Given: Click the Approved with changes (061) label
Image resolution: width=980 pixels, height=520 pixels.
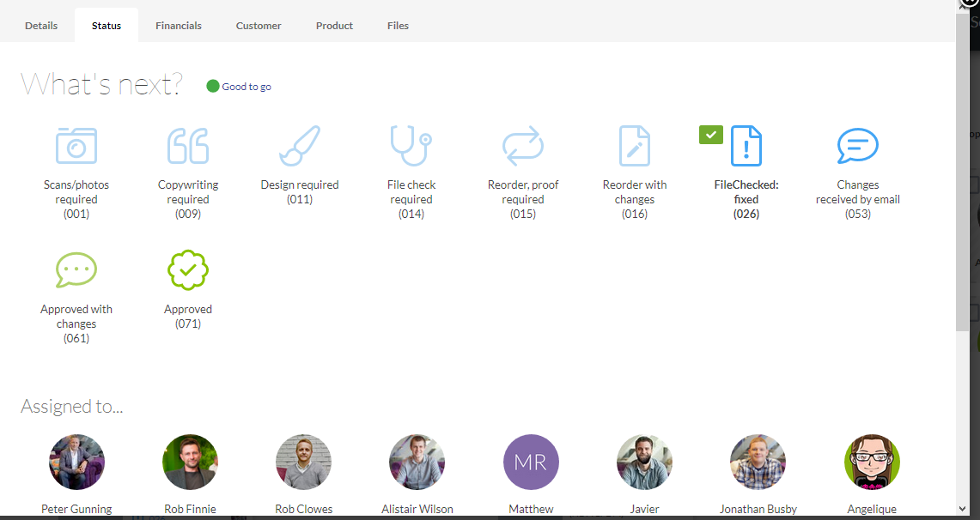Looking at the screenshot, I should 76,323.
